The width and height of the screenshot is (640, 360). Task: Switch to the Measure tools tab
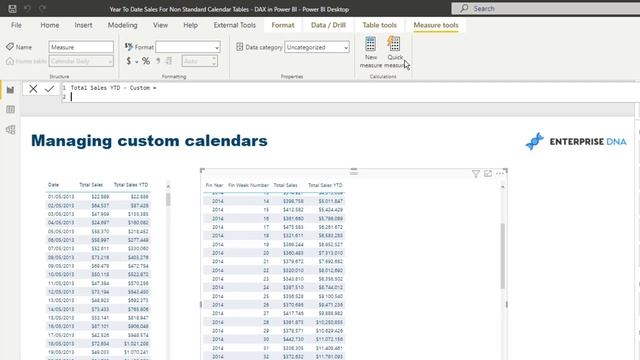(x=436, y=25)
